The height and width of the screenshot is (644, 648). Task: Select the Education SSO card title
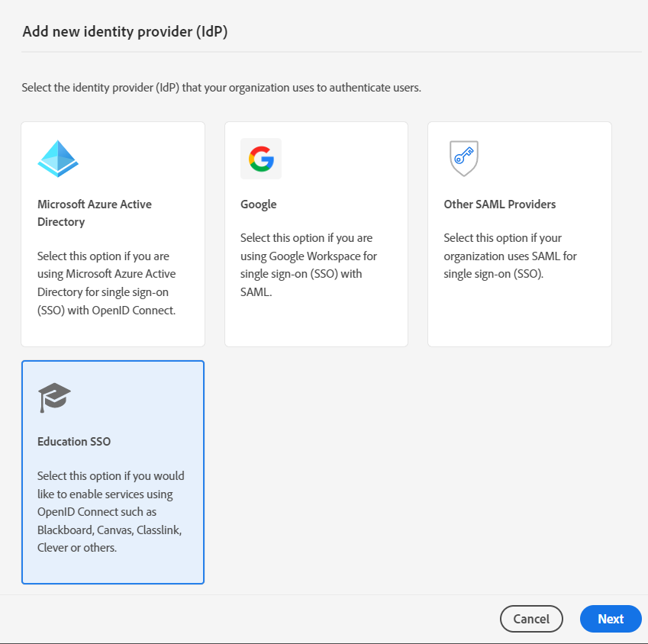74,442
